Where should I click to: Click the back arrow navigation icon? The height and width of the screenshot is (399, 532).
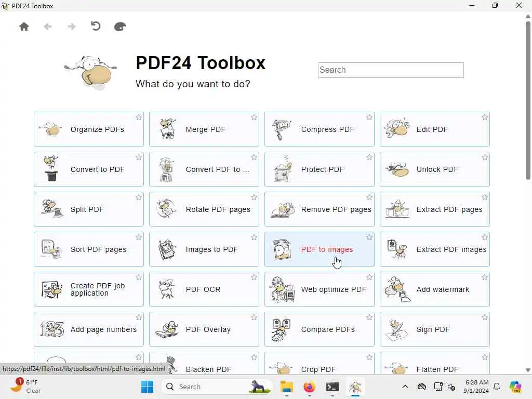point(48,26)
